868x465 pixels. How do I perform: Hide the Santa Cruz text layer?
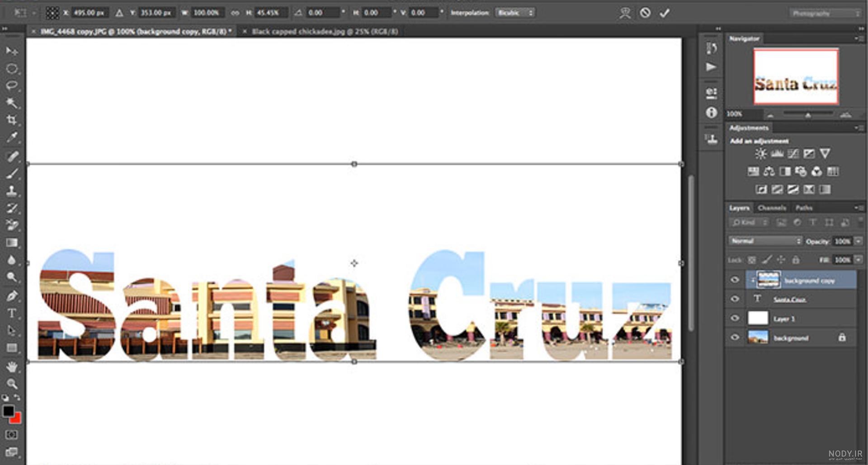[x=735, y=299]
